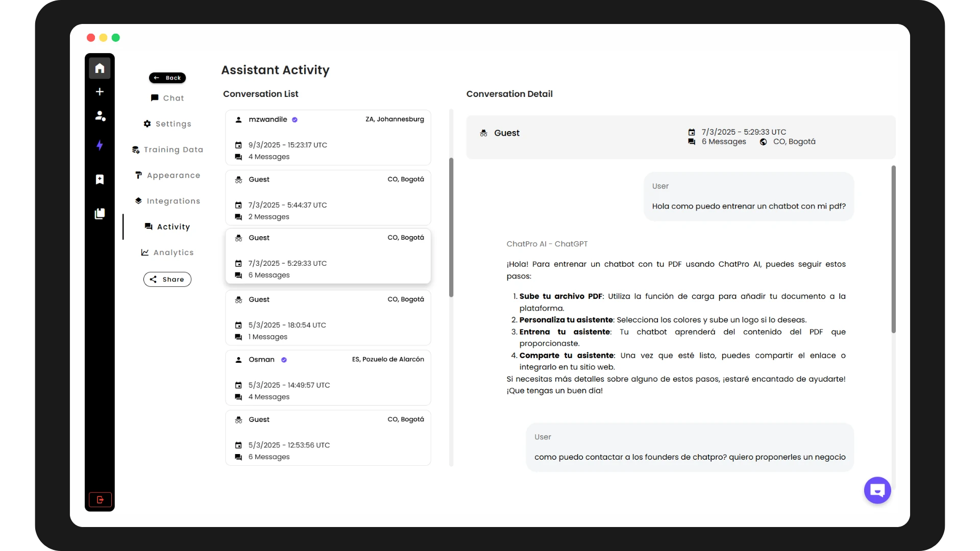Click the conversation list scrollbar
Screen dimensions: 980x551
pyautogui.click(x=451, y=227)
